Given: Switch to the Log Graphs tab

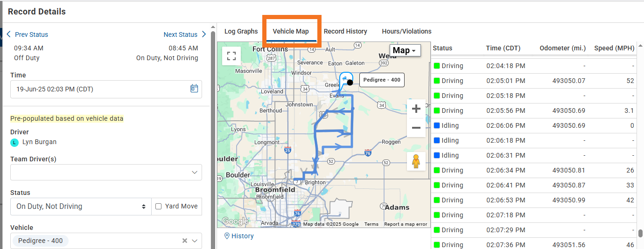Looking at the screenshot, I should [241, 31].
